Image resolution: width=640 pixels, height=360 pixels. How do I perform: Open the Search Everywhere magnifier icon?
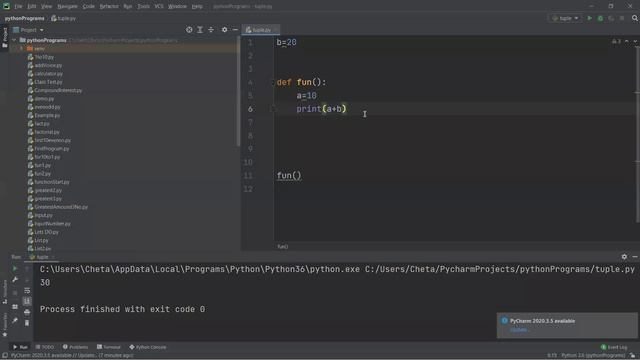pos(635,18)
